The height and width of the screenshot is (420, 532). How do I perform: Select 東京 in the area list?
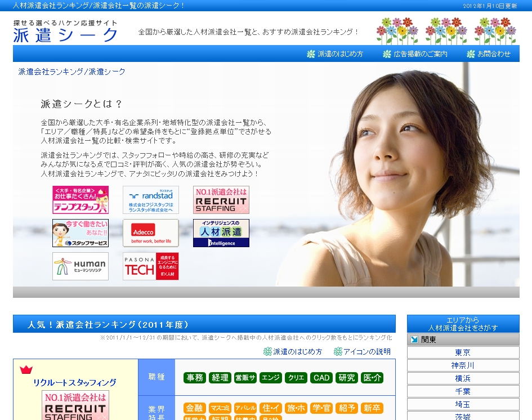pos(463,352)
